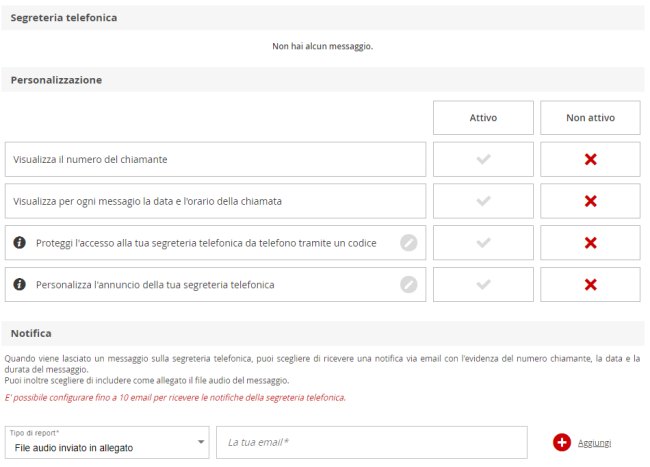This screenshot has height=467, width=650.
Task: Click the Attivo column header
Action: [x=483, y=118]
